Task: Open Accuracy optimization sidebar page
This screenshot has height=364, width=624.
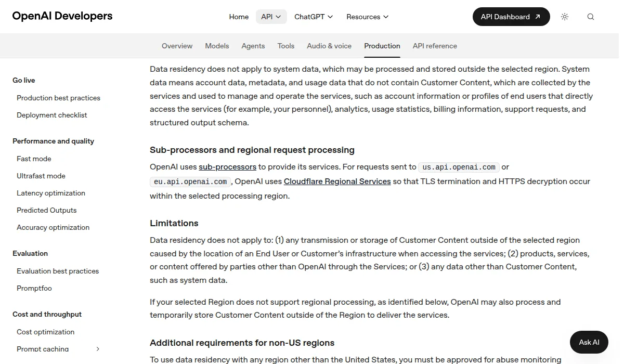Action: tap(53, 227)
